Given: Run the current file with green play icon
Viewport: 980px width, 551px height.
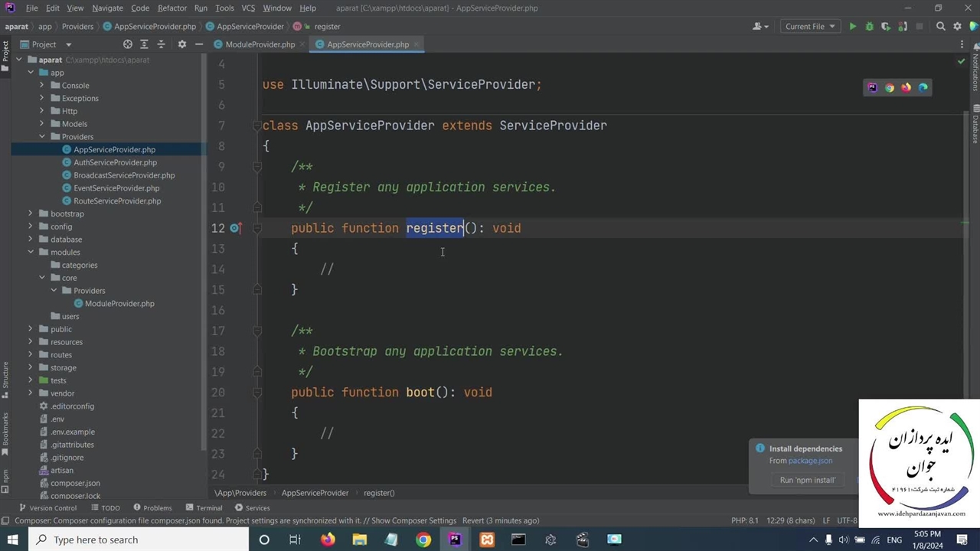Looking at the screenshot, I should click(852, 26).
